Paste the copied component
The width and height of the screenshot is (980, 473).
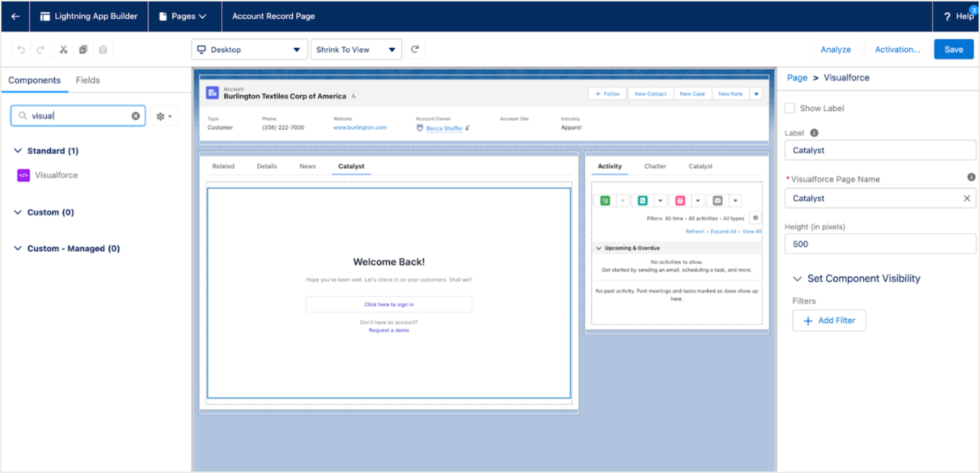103,50
